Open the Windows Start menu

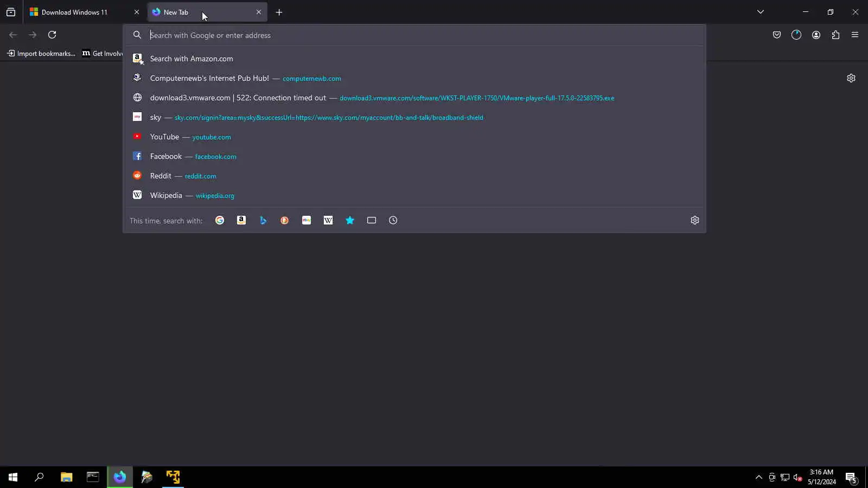click(x=13, y=477)
